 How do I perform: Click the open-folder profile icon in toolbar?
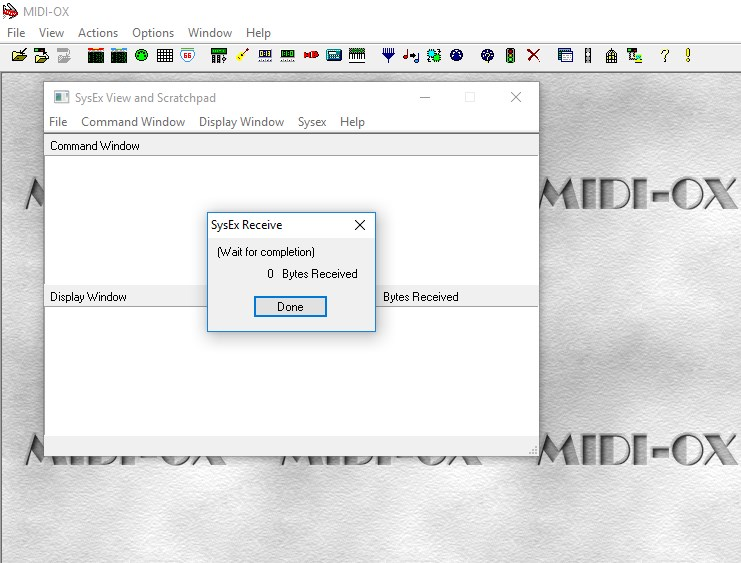(19, 55)
